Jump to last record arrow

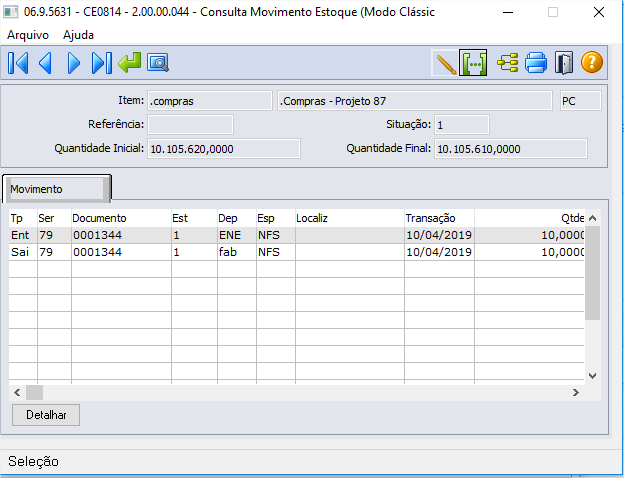coord(101,63)
